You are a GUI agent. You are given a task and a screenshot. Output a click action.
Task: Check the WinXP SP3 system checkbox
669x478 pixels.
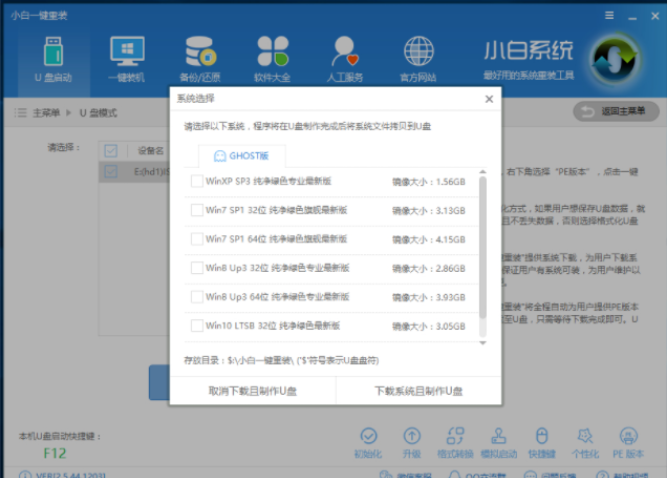point(197,181)
